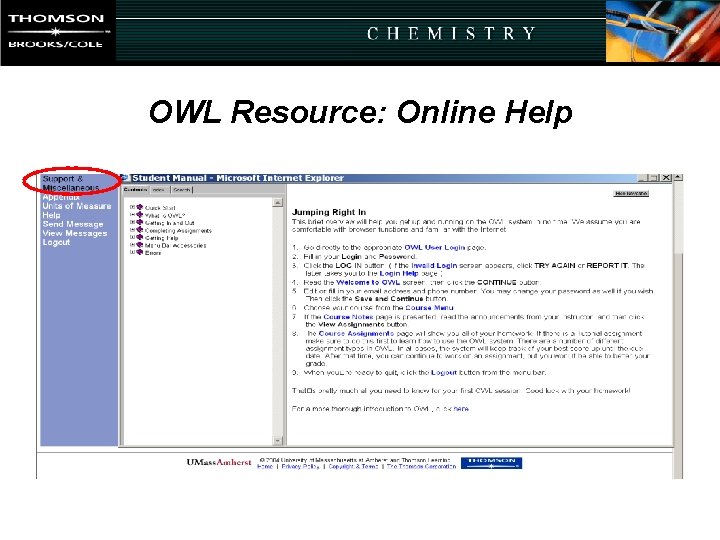Follow the Course Assignments link

point(356,333)
